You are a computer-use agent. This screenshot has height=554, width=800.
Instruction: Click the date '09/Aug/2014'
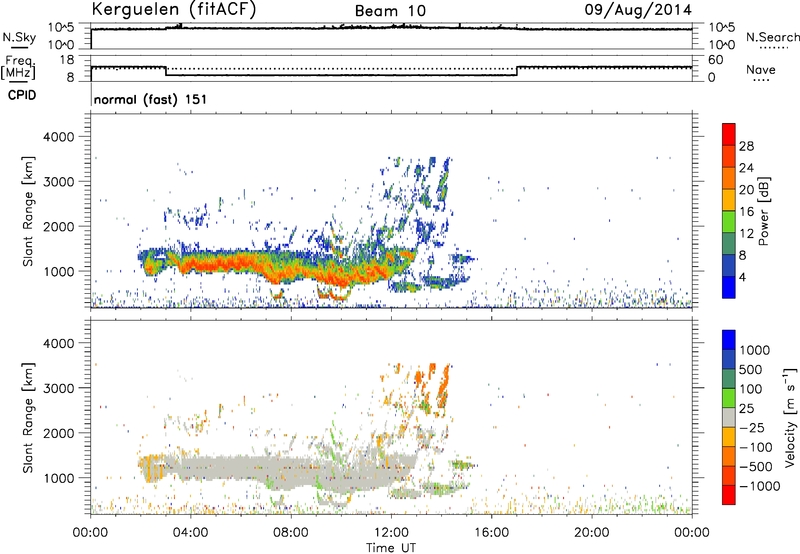pos(638,10)
